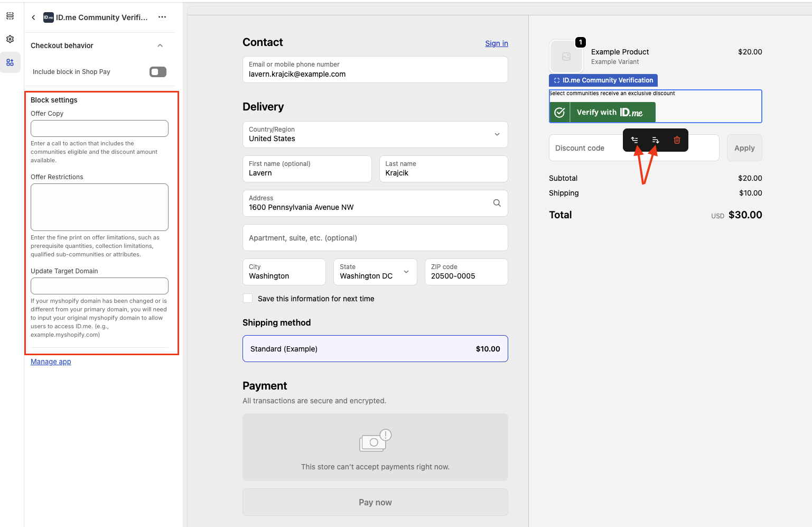Select the app blocks icon in sidebar
This screenshot has height=527, width=812.
pyautogui.click(x=10, y=62)
